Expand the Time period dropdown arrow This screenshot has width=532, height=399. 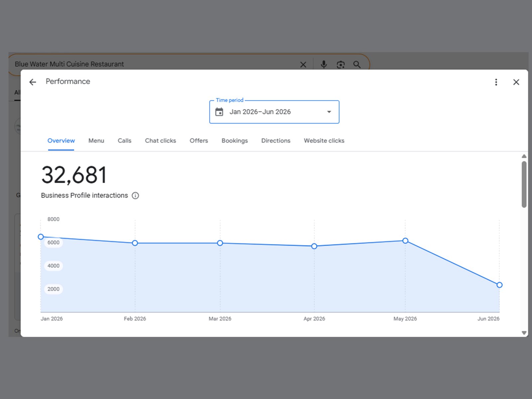pyautogui.click(x=329, y=112)
